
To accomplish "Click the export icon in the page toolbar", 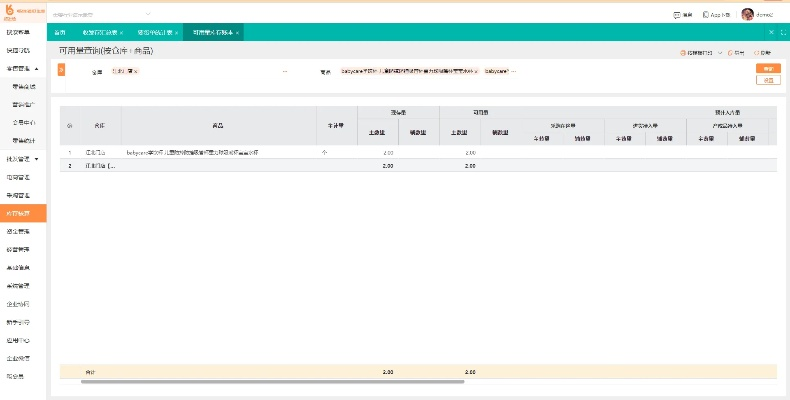I will click(730, 51).
